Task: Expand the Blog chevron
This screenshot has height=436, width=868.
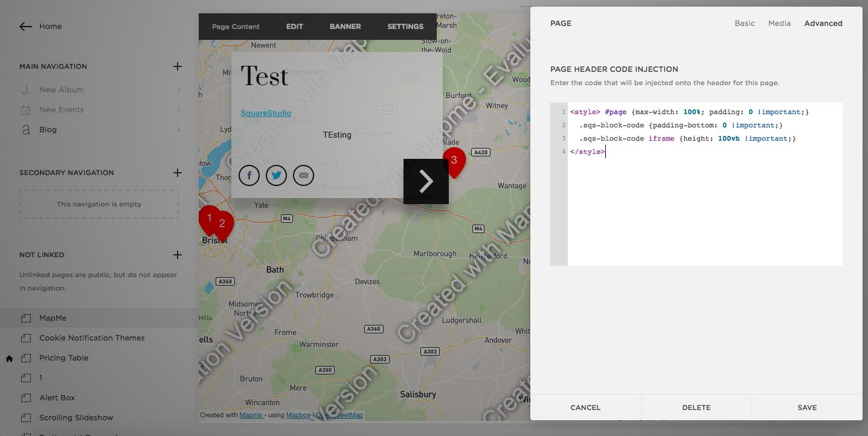Action: pyautogui.click(x=179, y=130)
